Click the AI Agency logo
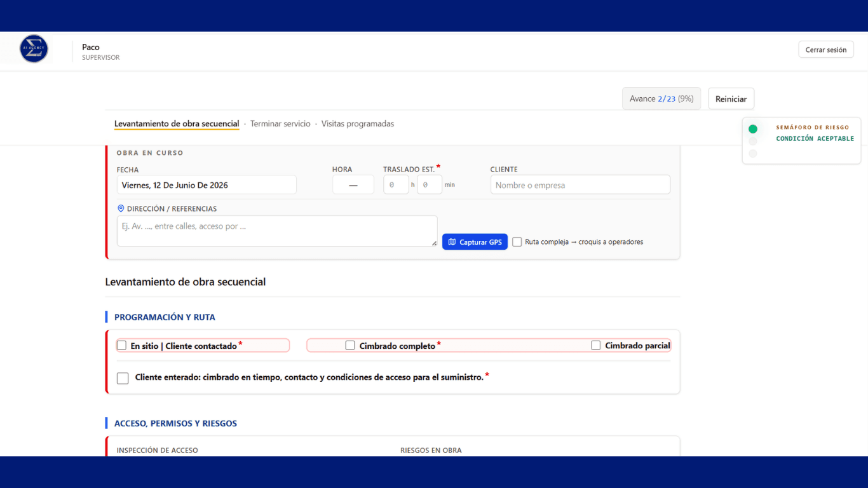Image resolution: width=868 pixels, height=488 pixels. [34, 49]
